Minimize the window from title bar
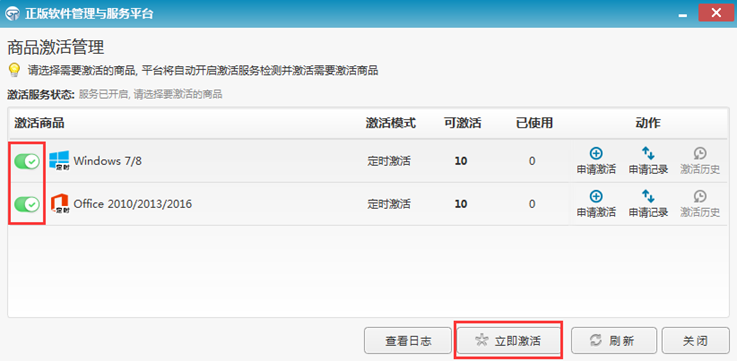This screenshot has width=737, height=361. click(682, 15)
